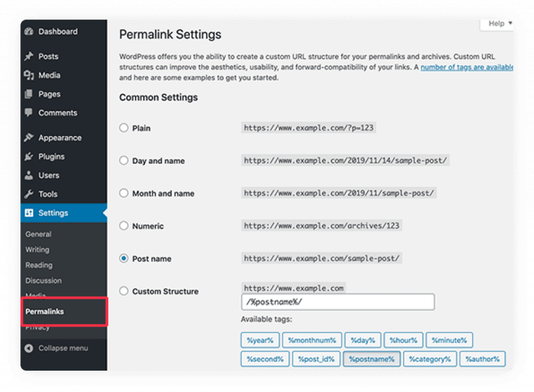Insert the %author% tag

tap(482, 359)
